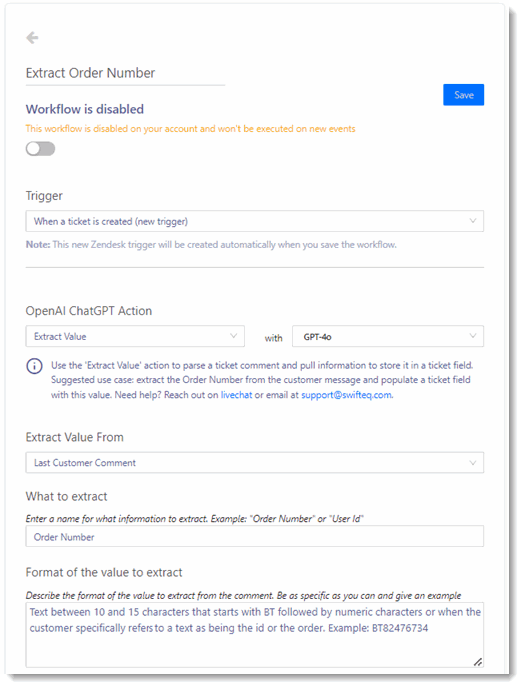Click the support@swifteq.com email link

click(x=346, y=395)
